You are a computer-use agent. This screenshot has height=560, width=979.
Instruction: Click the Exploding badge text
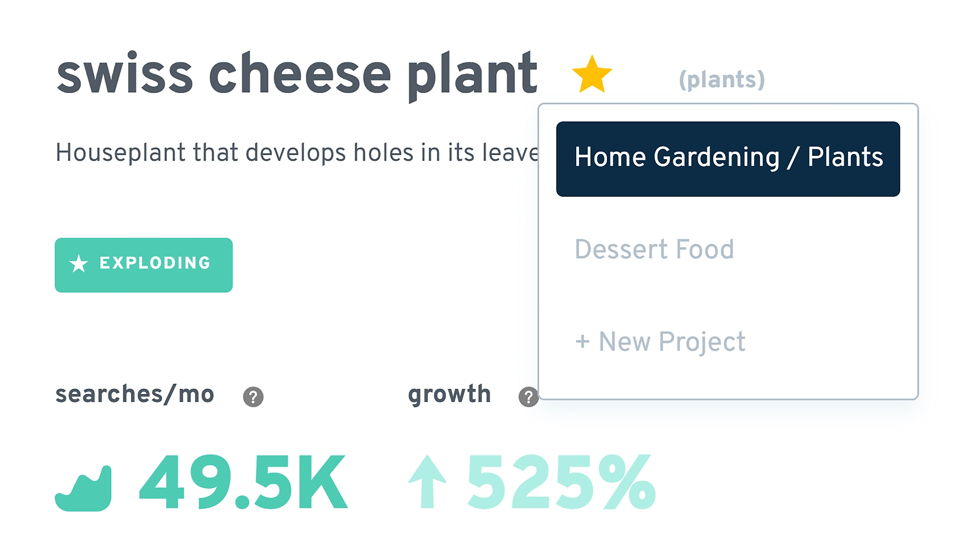[155, 263]
